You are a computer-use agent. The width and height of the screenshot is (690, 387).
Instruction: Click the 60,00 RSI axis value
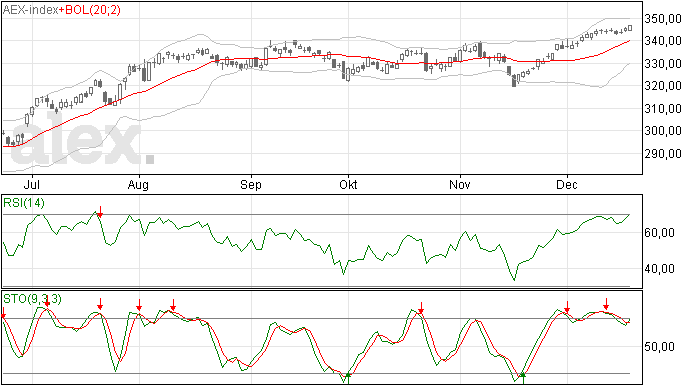[x=659, y=232]
